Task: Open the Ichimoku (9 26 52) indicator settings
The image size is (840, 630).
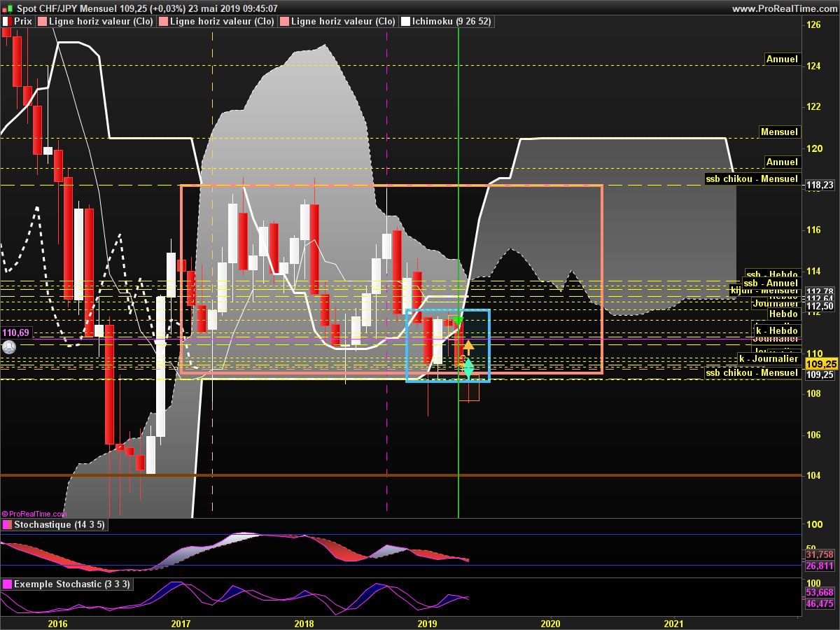Action: click(451, 22)
